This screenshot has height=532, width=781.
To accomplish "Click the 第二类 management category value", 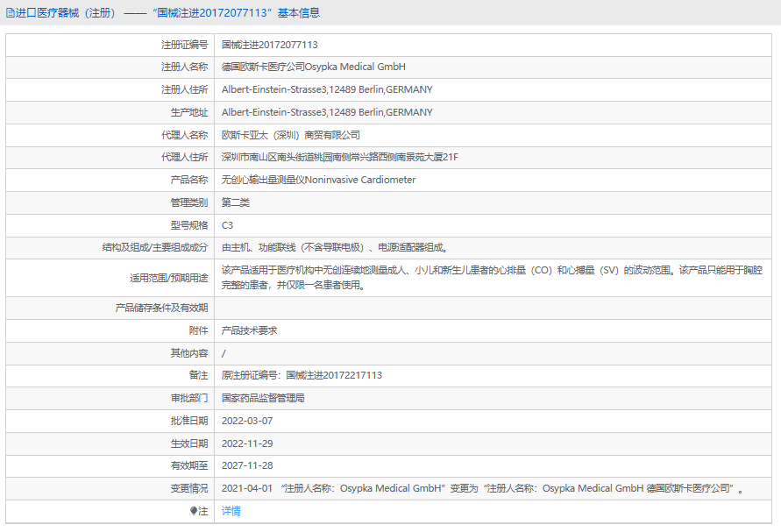I will pyautogui.click(x=236, y=202).
